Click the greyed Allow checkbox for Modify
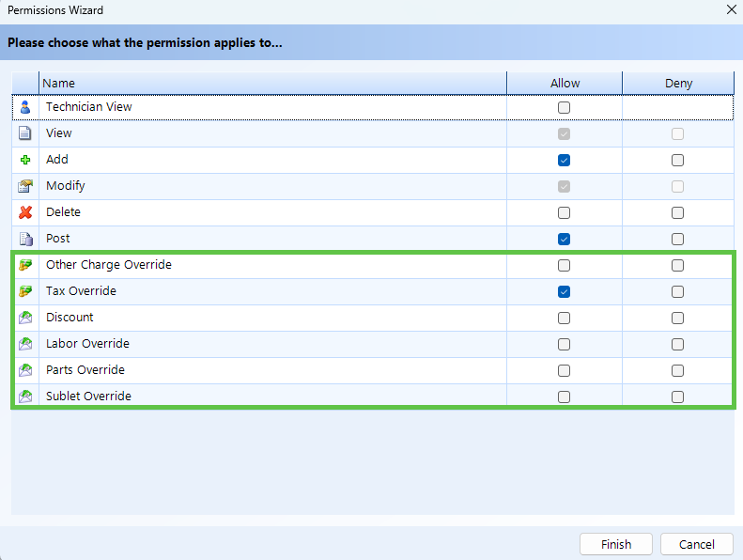743x560 pixels. click(564, 187)
